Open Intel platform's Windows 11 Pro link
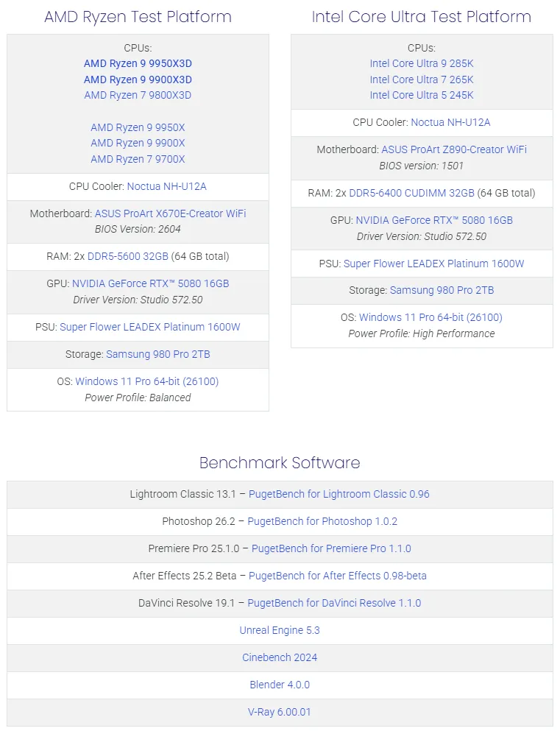560x731 pixels. pyautogui.click(x=430, y=317)
